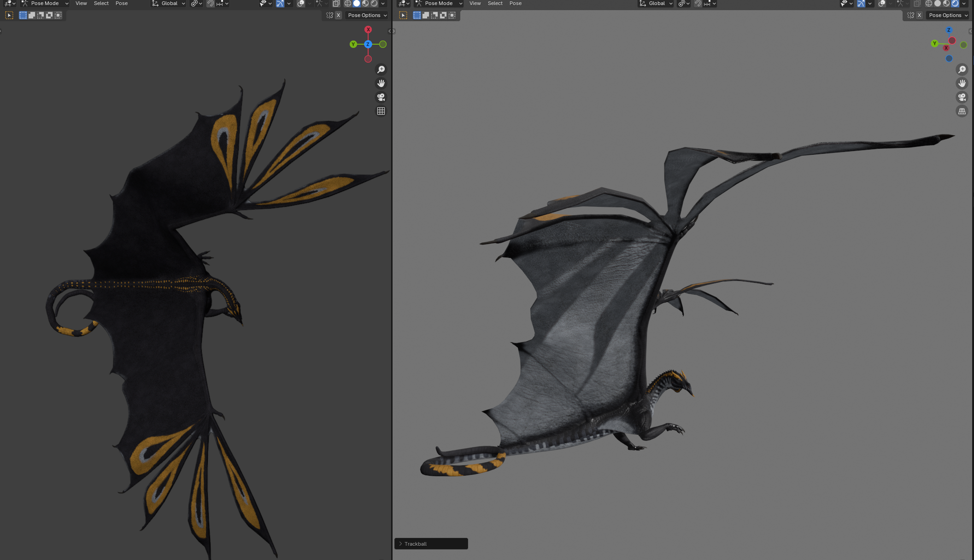
Task: Open the Pose menu in right viewport
Action: click(516, 4)
